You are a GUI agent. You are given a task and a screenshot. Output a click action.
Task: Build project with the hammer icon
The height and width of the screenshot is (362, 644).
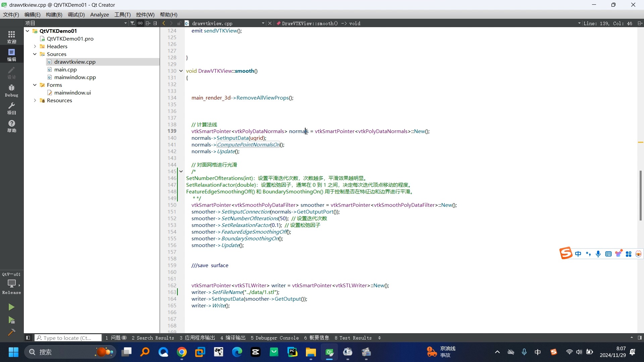[11, 332]
